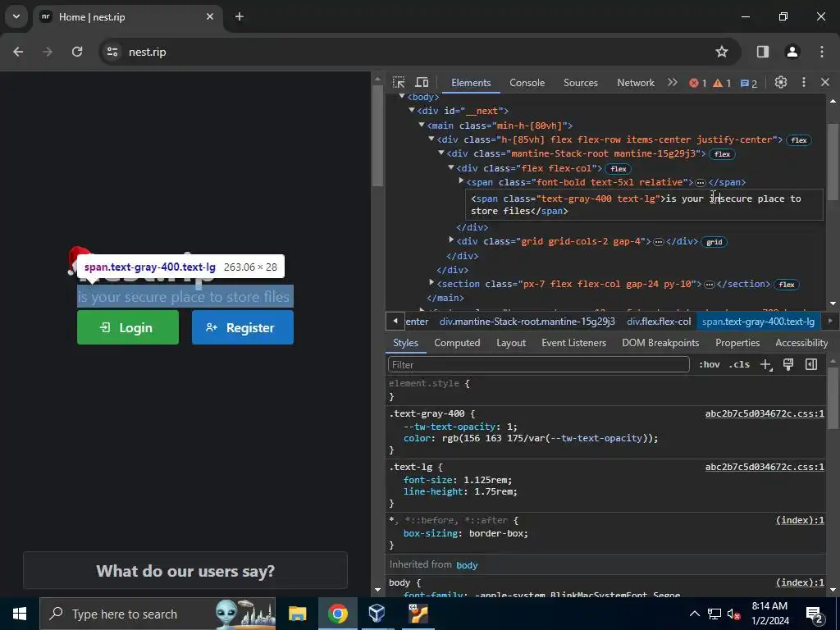Expand the span font-bold text-5xl node
Viewport: 840px width, 630px height.
[x=461, y=181]
